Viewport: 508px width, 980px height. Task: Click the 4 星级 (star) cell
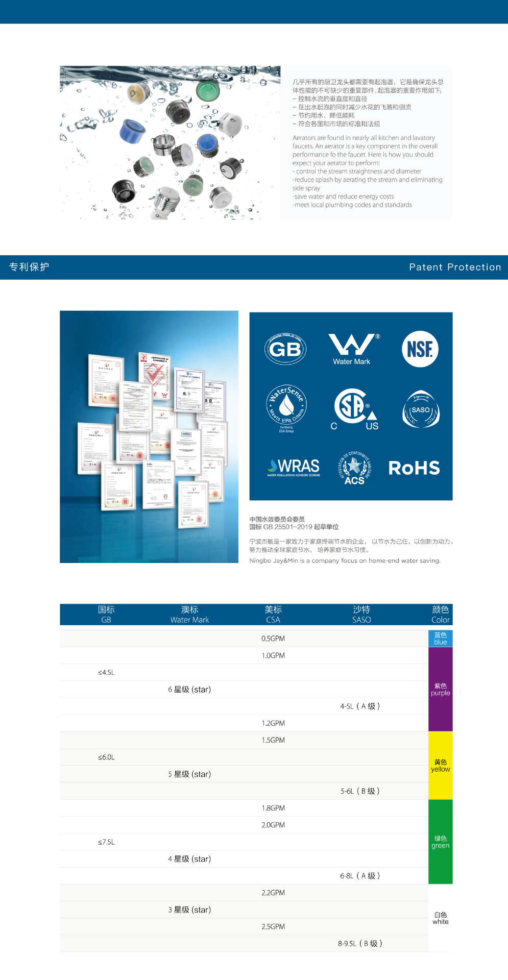(189, 859)
